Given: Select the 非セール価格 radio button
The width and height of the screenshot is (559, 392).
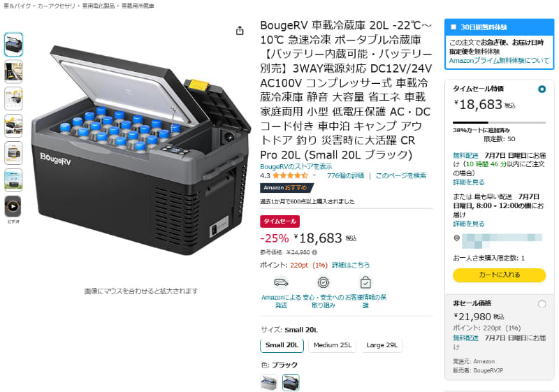Looking at the screenshot, I should click(542, 304).
